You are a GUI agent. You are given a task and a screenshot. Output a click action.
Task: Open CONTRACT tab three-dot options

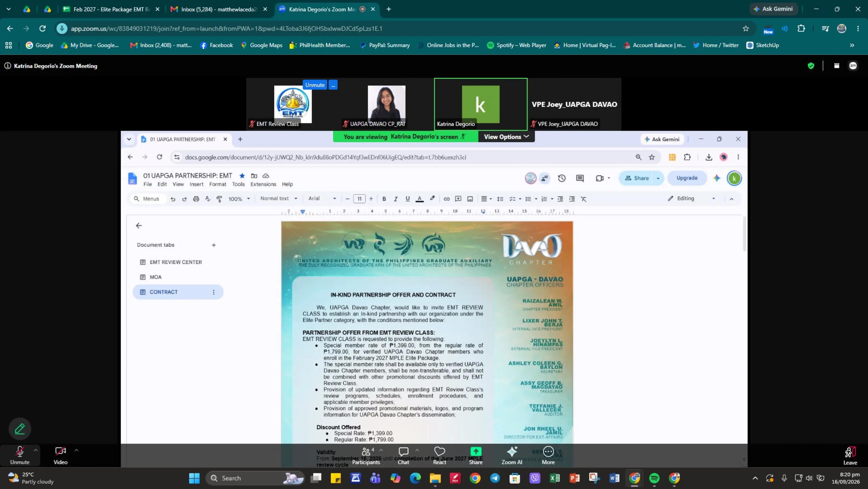click(x=213, y=292)
